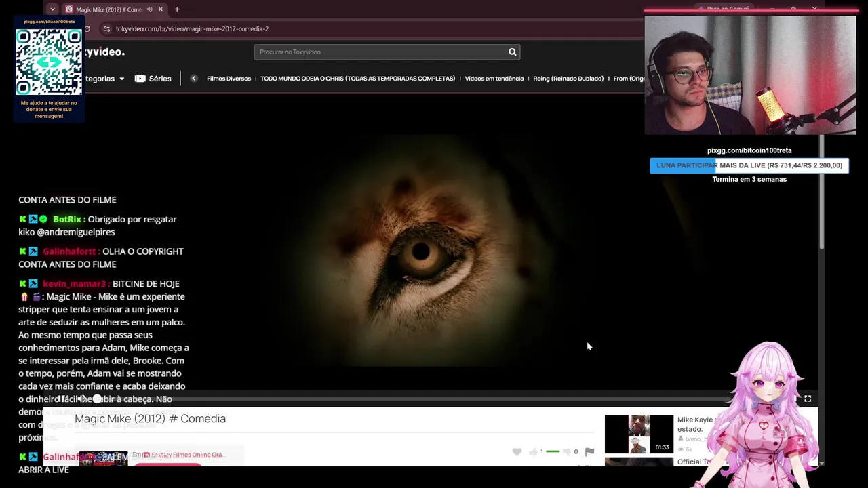Open Vídeos em tendência link
The width and height of the screenshot is (868, 488).
pyautogui.click(x=494, y=79)
